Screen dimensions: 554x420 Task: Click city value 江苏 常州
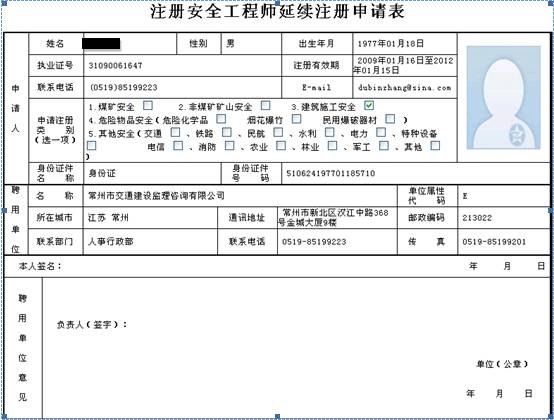(108, 218)
